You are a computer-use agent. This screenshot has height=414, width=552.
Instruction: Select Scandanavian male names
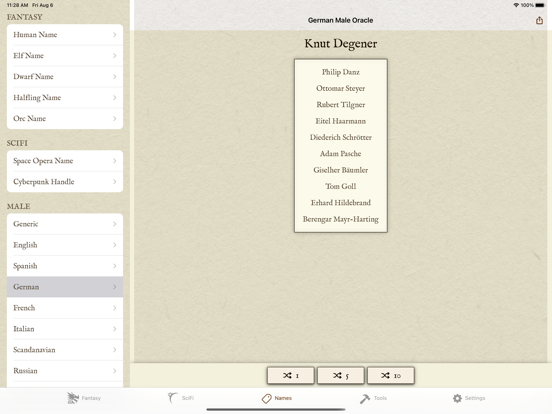point(65,350)
